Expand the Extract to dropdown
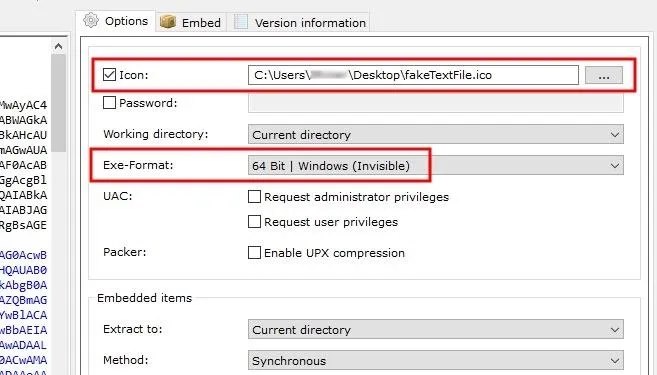Viewport: 657px width, 375px height. 436,329
